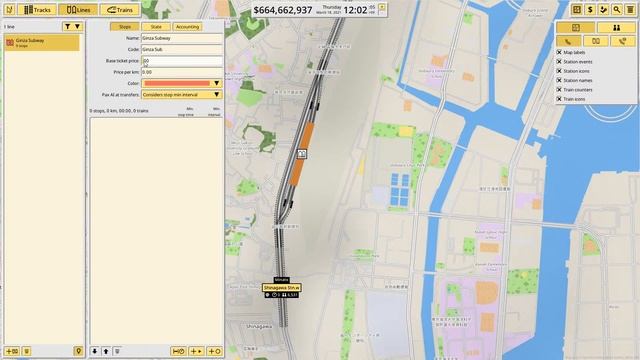Select the lines view layer button

pyautogui.click(x=596, y=41)
